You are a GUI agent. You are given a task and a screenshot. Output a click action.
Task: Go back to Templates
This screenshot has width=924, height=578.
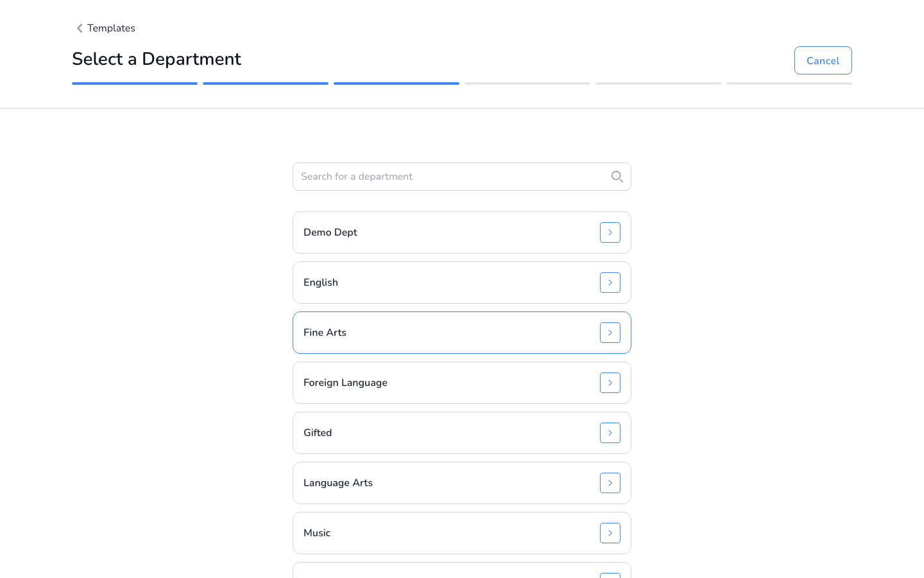(111, 28)
